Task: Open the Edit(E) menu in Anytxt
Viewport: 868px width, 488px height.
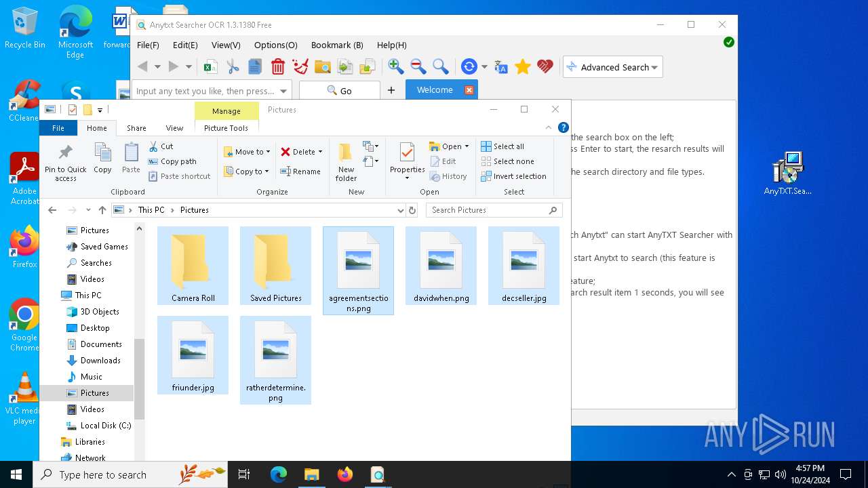Action: point(185,45)
